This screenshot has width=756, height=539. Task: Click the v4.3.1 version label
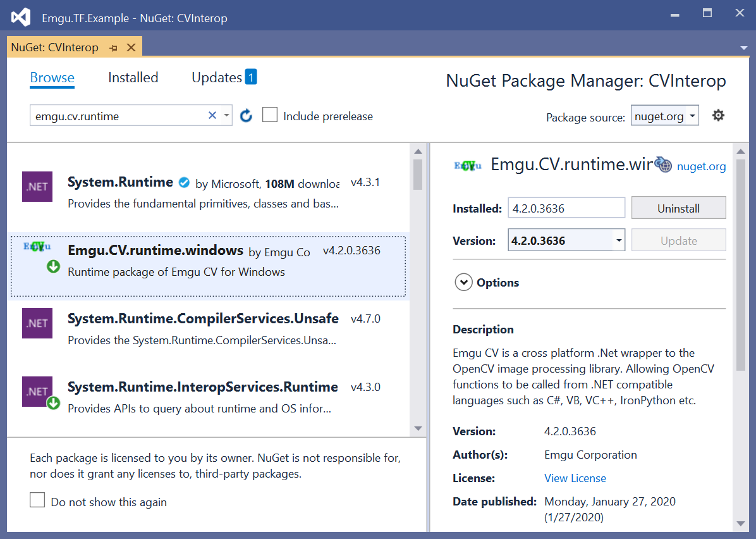[365, 182]
